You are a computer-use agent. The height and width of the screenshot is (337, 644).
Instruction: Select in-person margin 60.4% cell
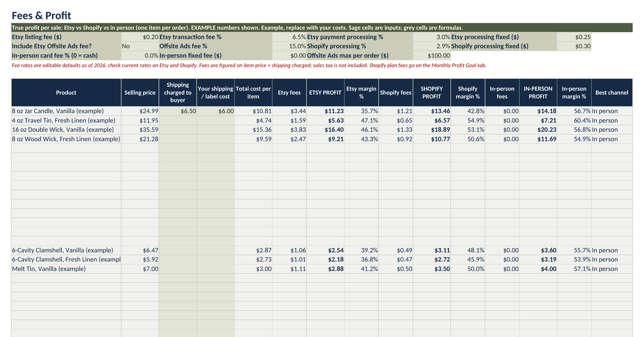point(574,120)
